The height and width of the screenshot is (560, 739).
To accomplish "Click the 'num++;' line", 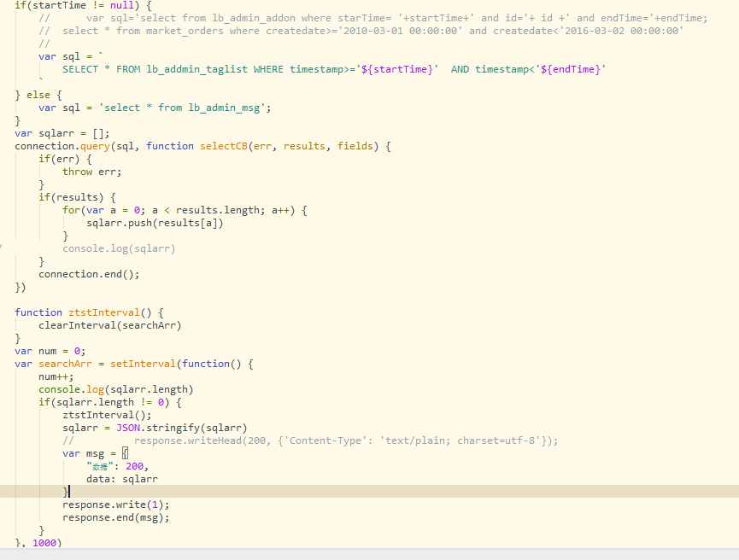I will pyautogui.click(x=56, y=376).
